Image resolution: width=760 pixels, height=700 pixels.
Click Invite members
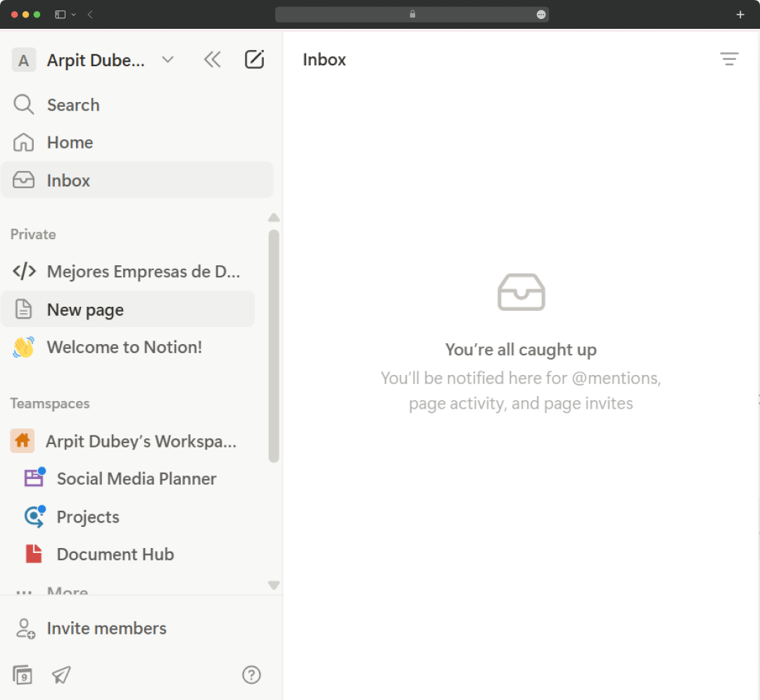coord(106,628)
